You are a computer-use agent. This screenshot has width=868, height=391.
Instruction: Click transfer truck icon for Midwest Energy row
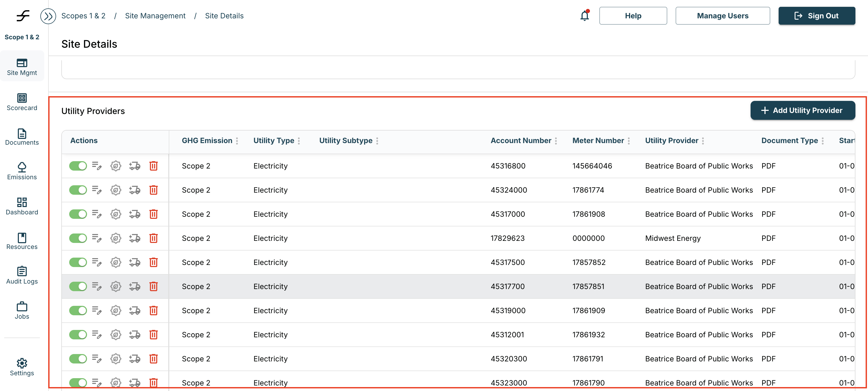134,238
